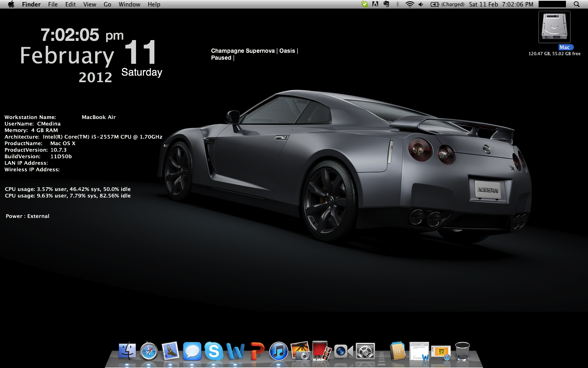Restore the minimized Safari window in Dock
Viewport: 588px width, 368px height.
click(441, 352)
